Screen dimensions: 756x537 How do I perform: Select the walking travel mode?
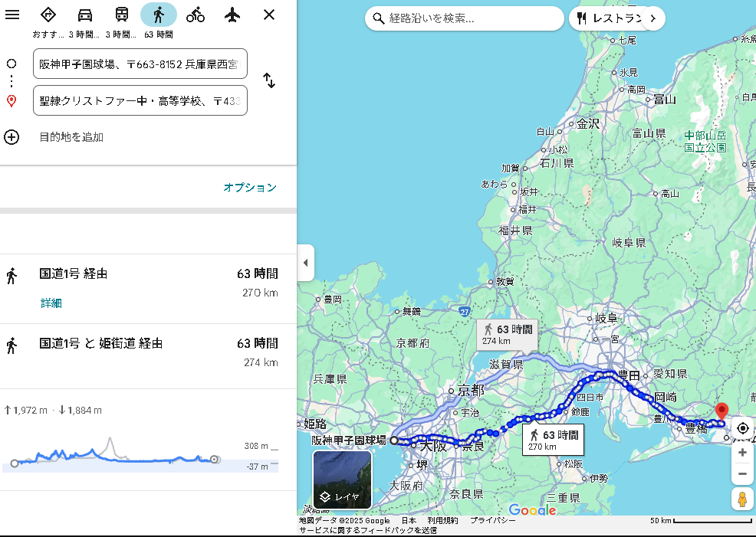pos(159,15)
